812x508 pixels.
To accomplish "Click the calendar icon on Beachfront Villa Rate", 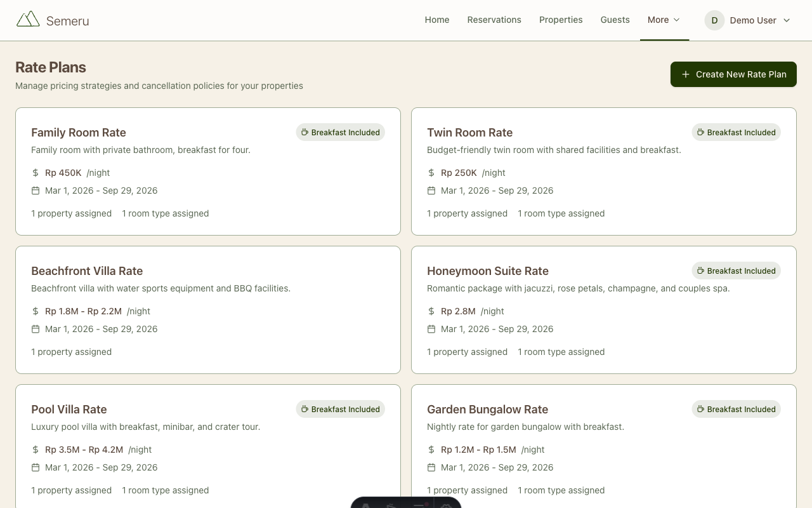I will click(36, 329).
